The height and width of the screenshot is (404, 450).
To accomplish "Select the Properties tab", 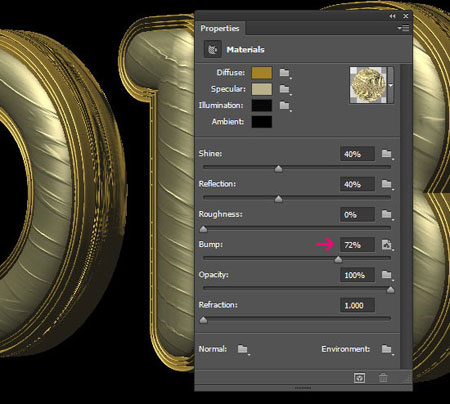I will pyautogui.click(x=220, y=28).
